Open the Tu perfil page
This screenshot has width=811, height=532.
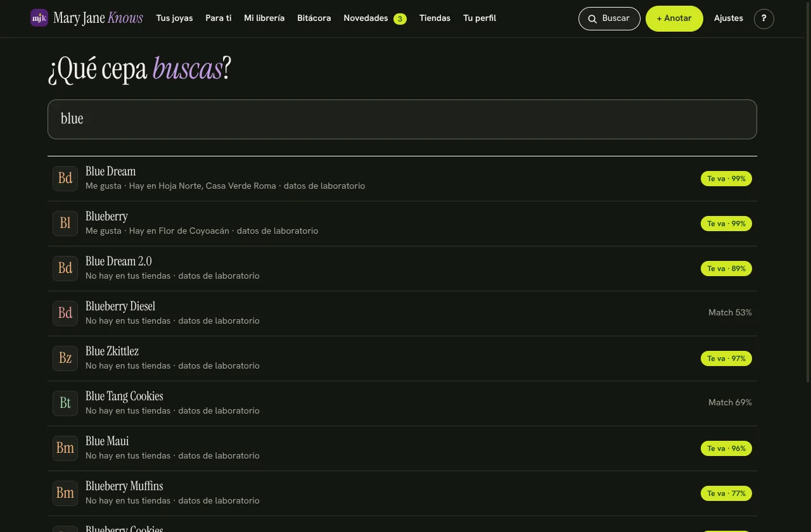(x=480, y=18)
